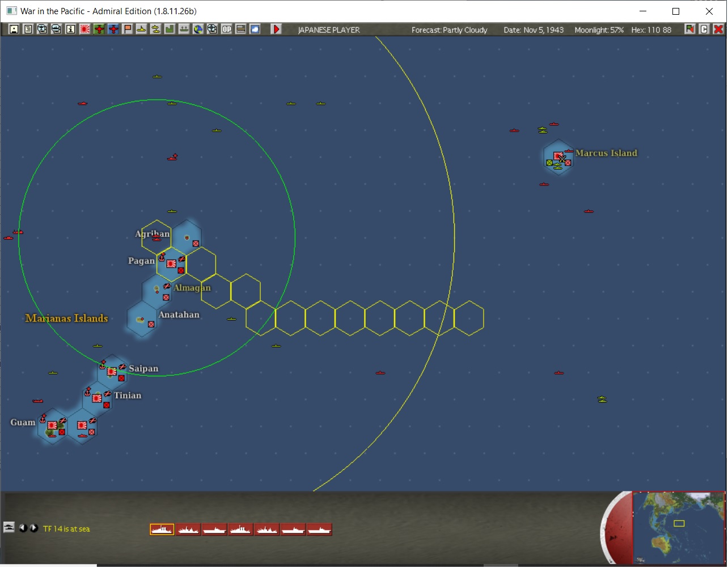Click the task force ships icon beside arrows
Image resolution: width=728 pixels, height=568 pixels.
point(9,528)
